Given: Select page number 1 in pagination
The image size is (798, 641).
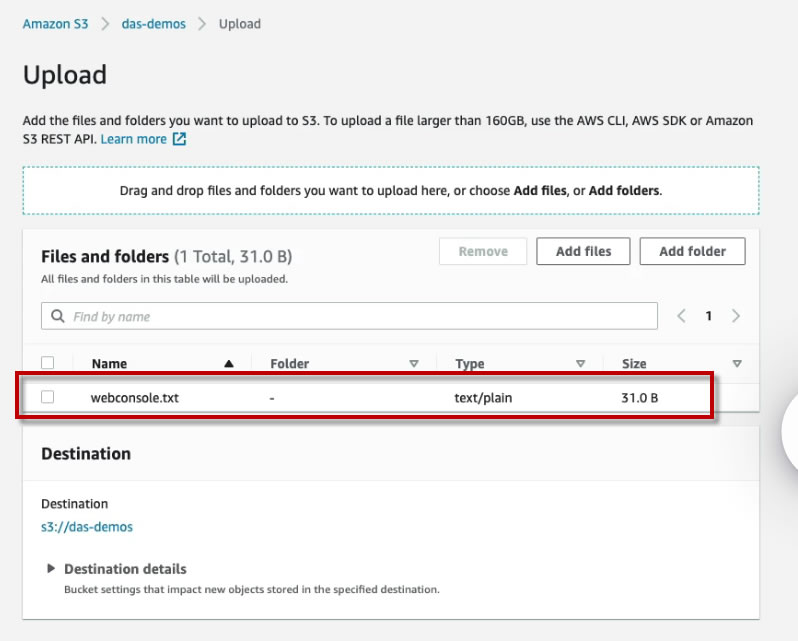Looking at the screenshot, I should point(709,316).
